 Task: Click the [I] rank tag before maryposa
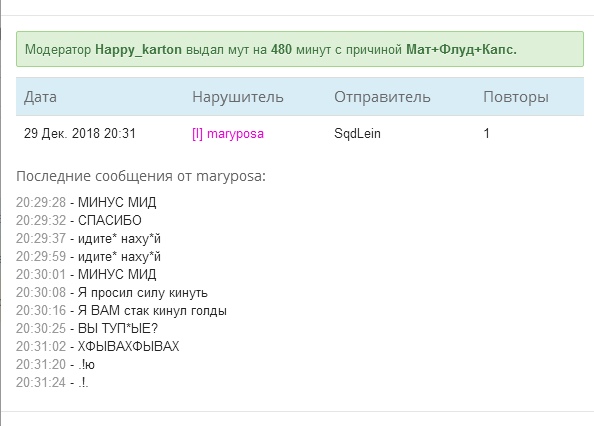(x=197, y=134)
